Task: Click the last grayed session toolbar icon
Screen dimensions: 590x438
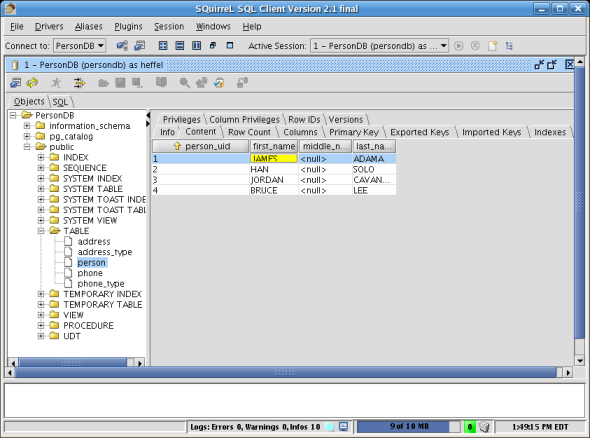Action: [x=242, y=82]
